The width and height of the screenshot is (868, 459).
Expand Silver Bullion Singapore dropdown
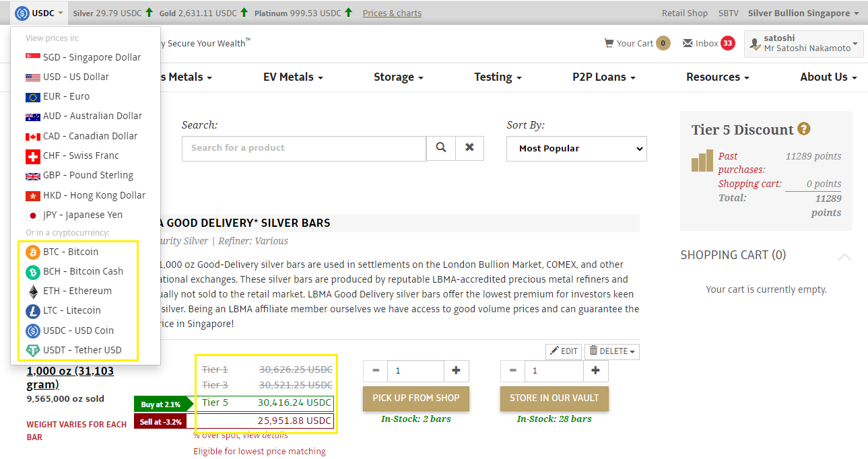[x=803, y=13]
